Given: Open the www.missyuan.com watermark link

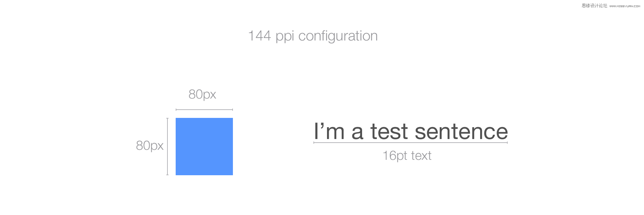Looking at the screenshot, I should (625, 6).
